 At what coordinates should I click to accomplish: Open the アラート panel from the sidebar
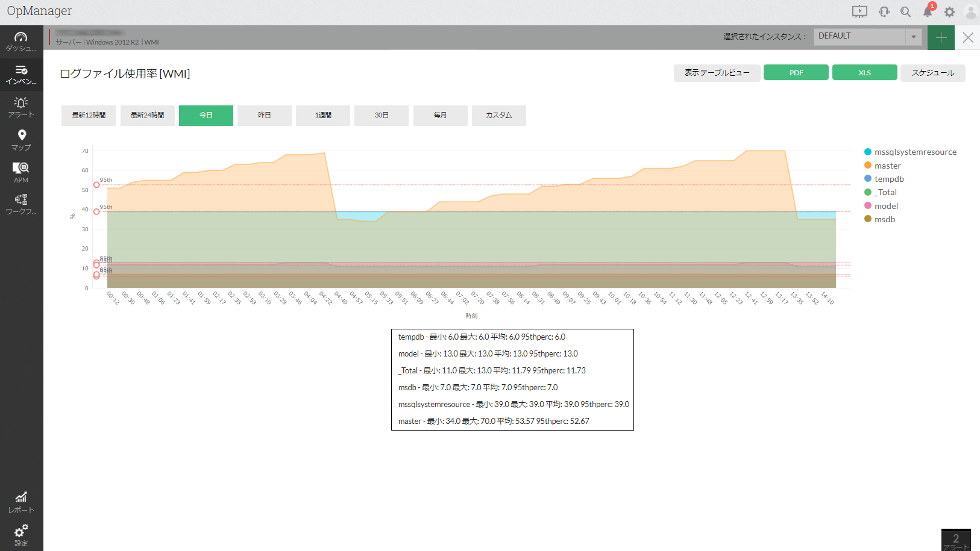(x=21, y=107)
